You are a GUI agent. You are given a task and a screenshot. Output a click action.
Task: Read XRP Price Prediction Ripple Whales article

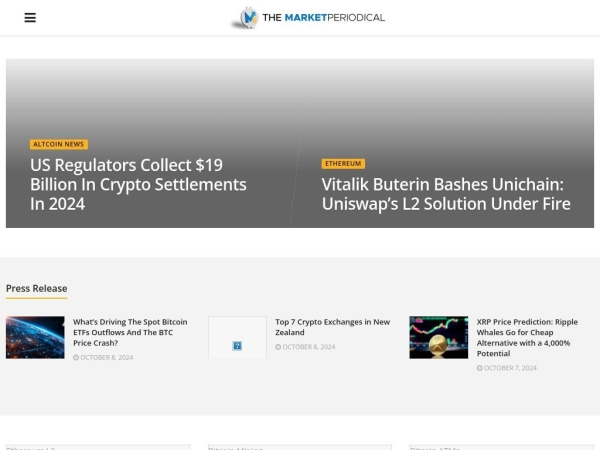[527, 338]
